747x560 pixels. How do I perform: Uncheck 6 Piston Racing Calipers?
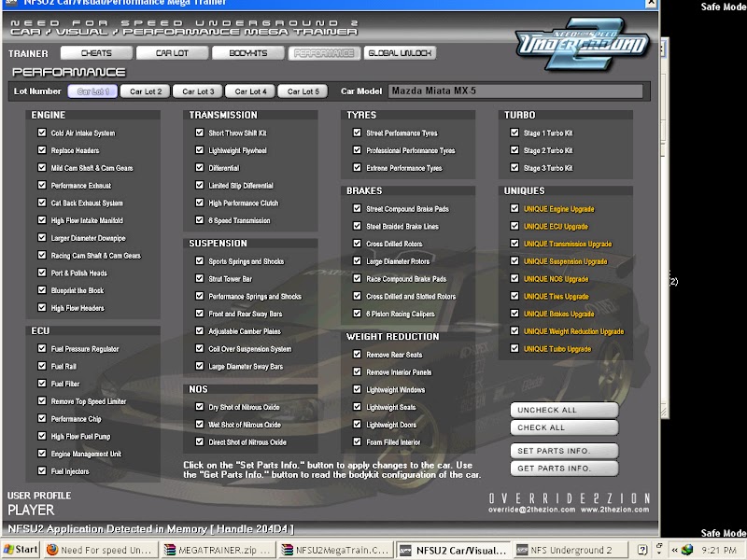(x=357, y=314)
